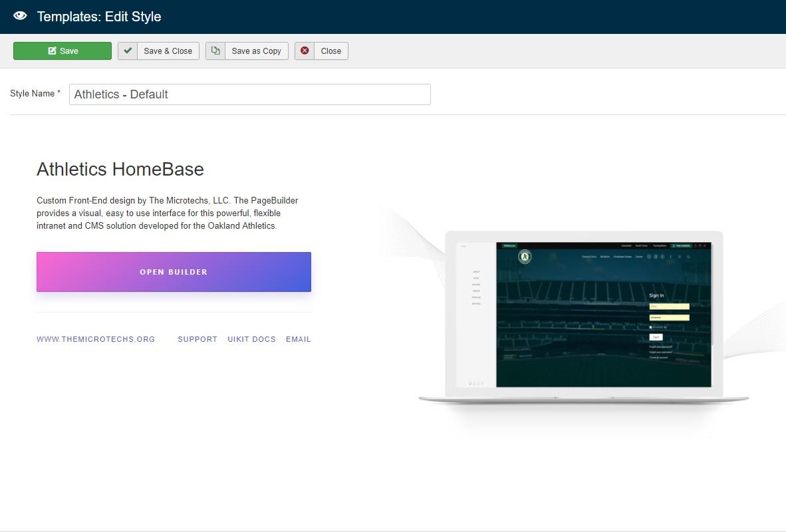Click the copy icon beside Save as Copy
Viewport: 786px width, 532px height.
215,51
